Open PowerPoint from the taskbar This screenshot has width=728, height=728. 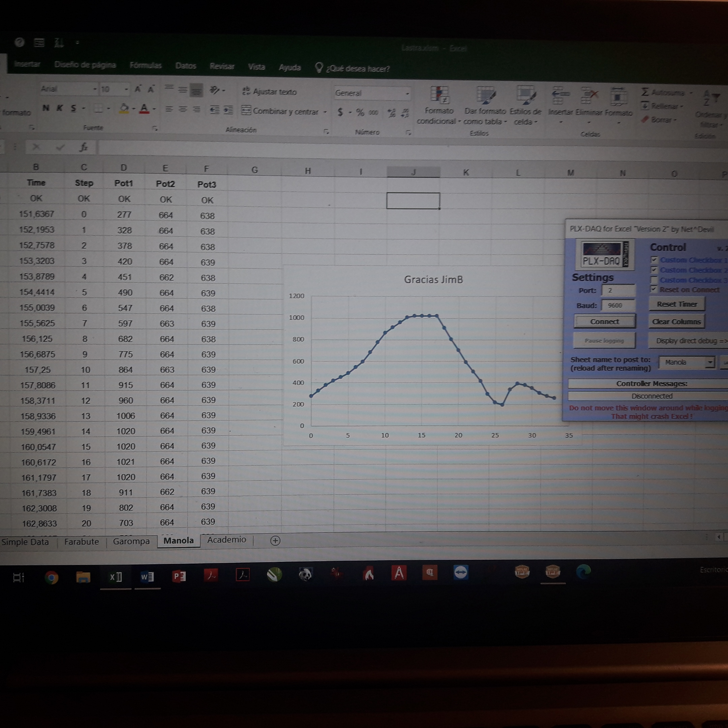[179, 577]
